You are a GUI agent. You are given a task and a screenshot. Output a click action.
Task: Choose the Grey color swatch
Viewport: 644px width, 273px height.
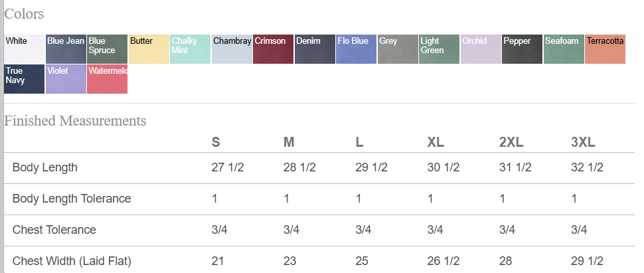click(x=398, y=49)
